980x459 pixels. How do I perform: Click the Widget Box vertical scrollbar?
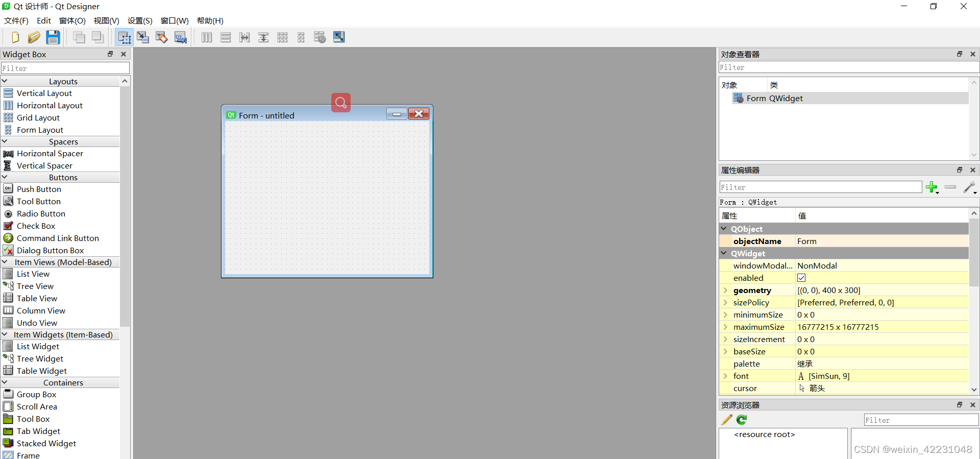pos(125,207)
